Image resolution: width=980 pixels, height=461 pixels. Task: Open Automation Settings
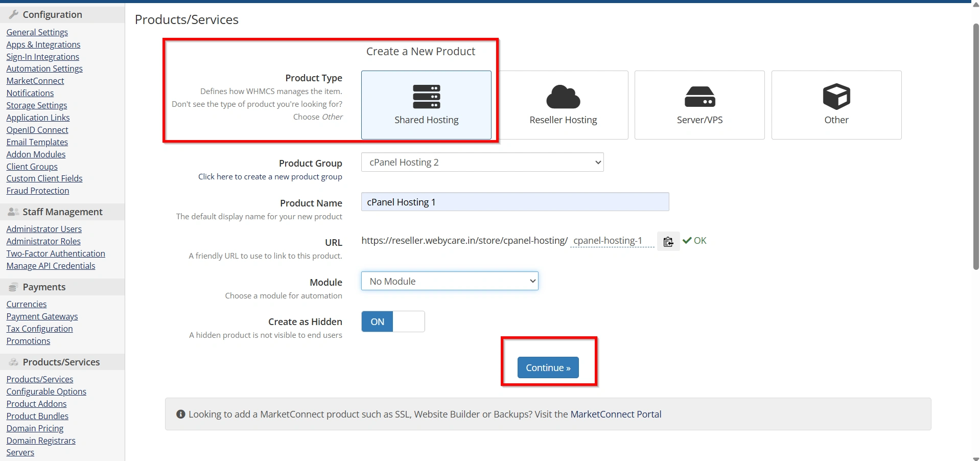point(44,68)
